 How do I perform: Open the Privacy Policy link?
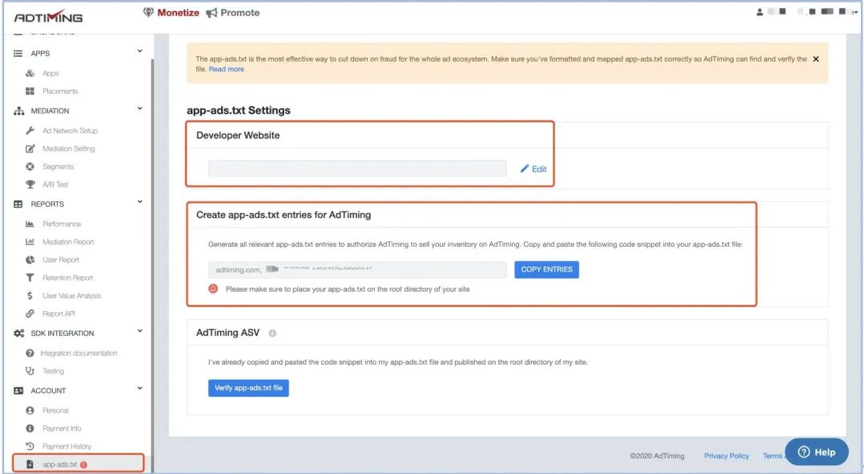[726, 456]
